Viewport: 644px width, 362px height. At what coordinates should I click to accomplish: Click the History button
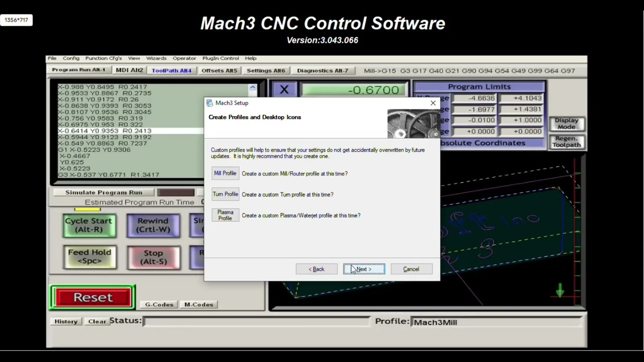pos(66,321)
